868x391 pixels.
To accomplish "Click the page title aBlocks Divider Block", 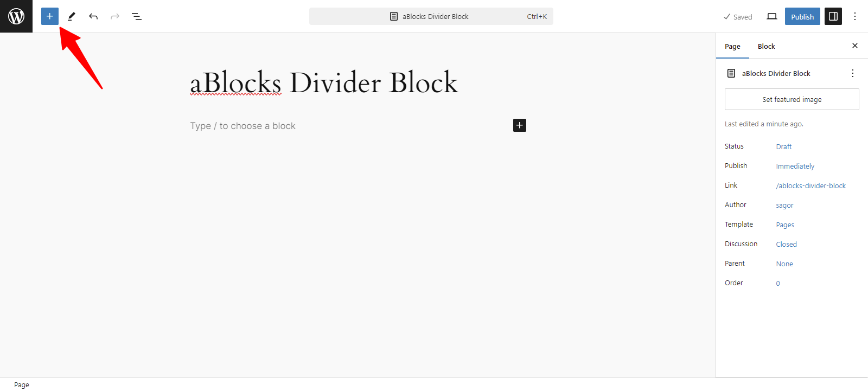I will 324,82.
